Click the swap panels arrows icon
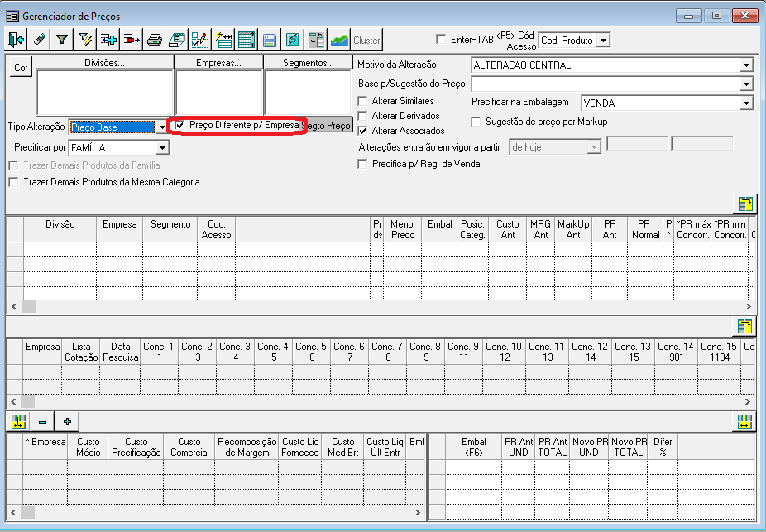 (x=316, y=40)
